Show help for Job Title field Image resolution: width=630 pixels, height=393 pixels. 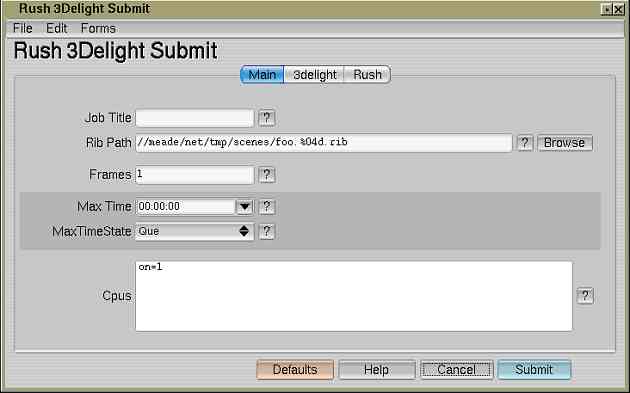point(267,118)
